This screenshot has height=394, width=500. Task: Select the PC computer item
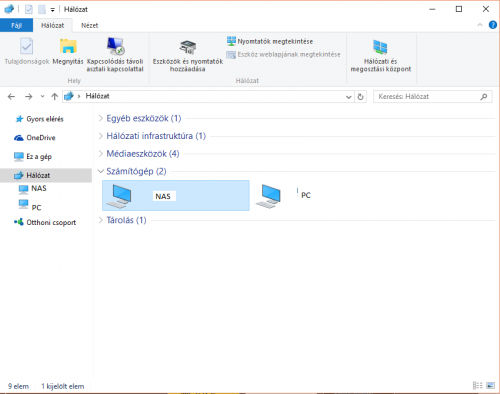click(283, 196)
